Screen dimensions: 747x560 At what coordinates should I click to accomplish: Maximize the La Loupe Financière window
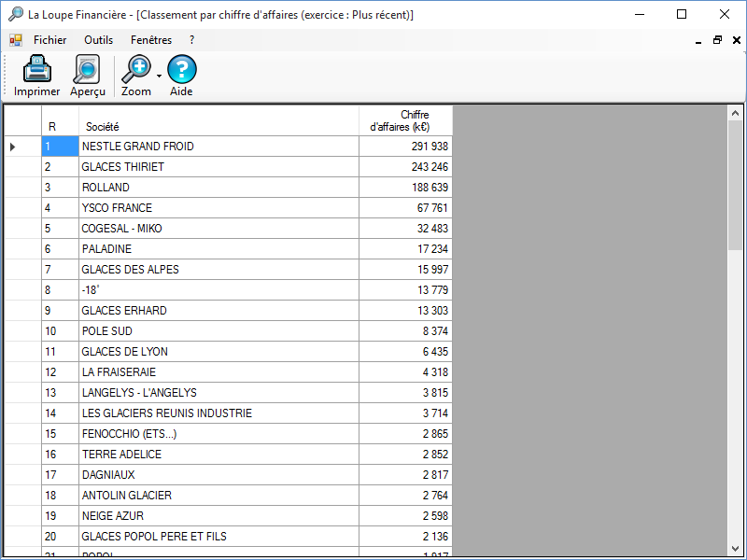pyautogui.click(x=682, y=14)
